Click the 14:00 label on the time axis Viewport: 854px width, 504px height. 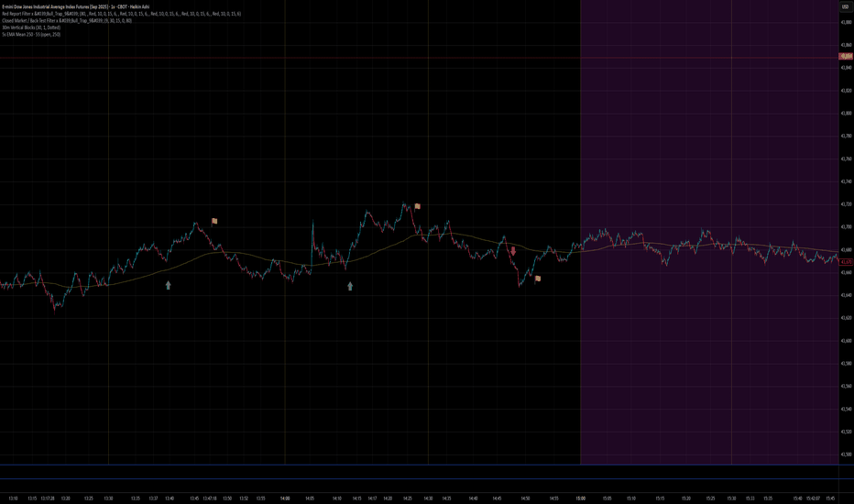[285, 498]
